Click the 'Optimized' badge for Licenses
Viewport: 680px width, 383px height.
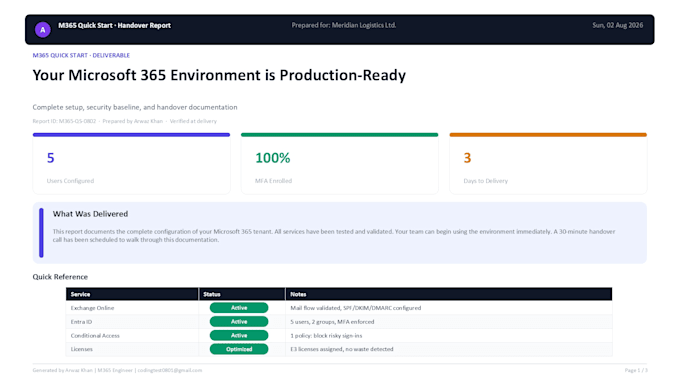pos(239,349)
